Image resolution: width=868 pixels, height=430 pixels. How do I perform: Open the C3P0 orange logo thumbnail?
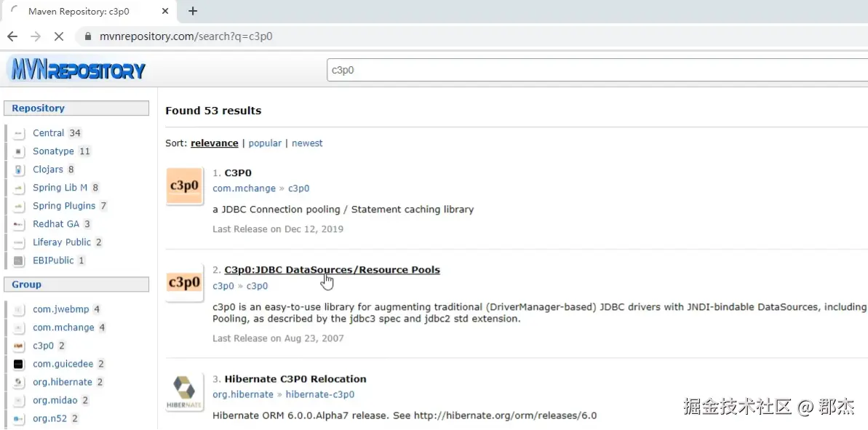[184, 186]
